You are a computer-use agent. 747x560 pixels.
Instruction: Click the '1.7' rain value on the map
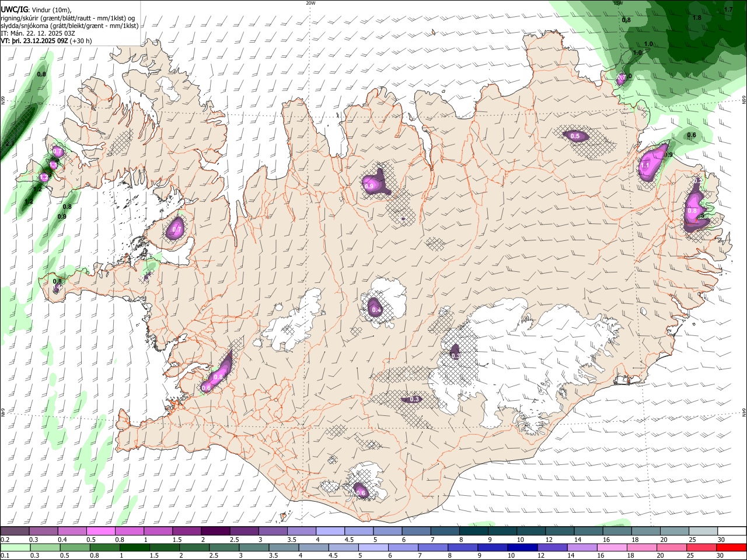pos(728,9)
